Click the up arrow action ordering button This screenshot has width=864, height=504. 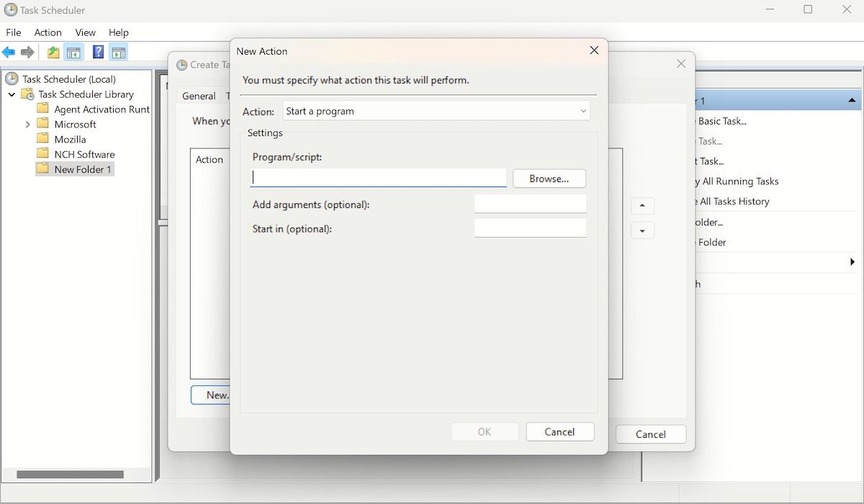[x=642, y=205]
